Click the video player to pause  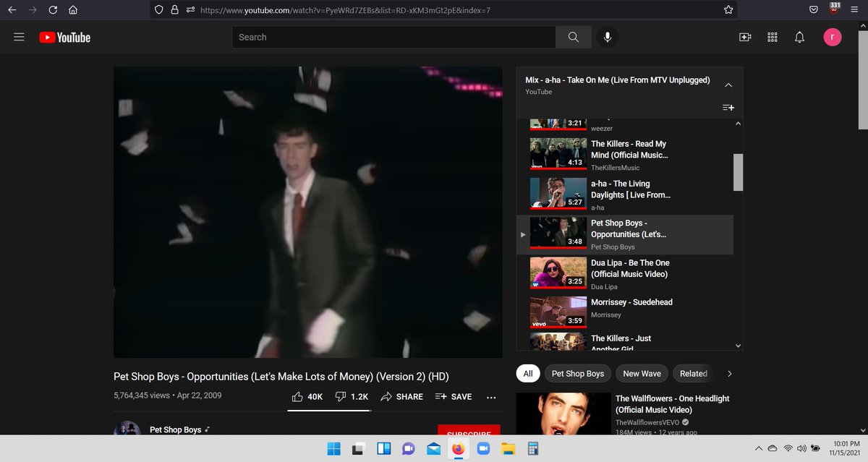pos(308,213)
